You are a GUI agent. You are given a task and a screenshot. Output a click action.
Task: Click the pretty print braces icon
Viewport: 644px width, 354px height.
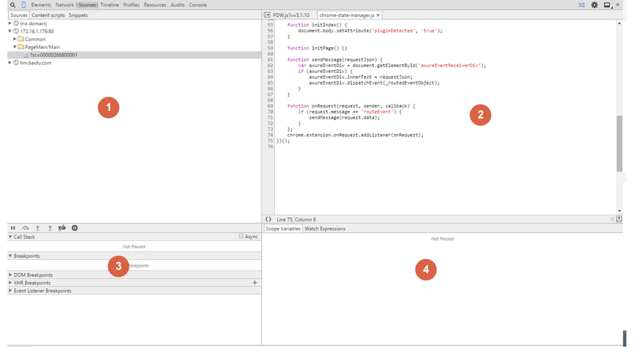pyautogui.click(x=268, y=219)
